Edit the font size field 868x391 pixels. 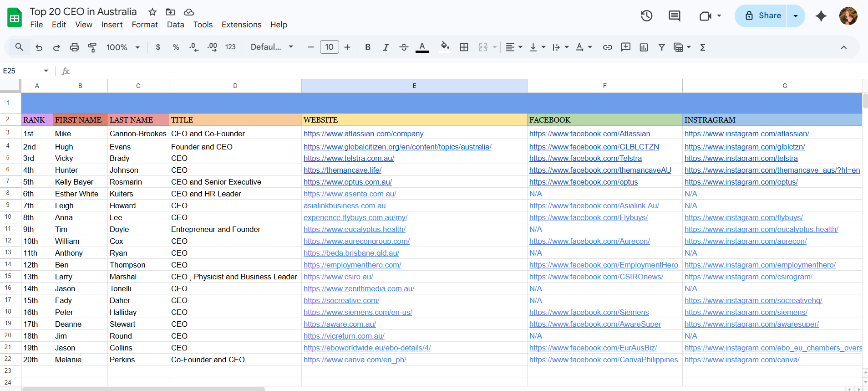coord(330,47)
